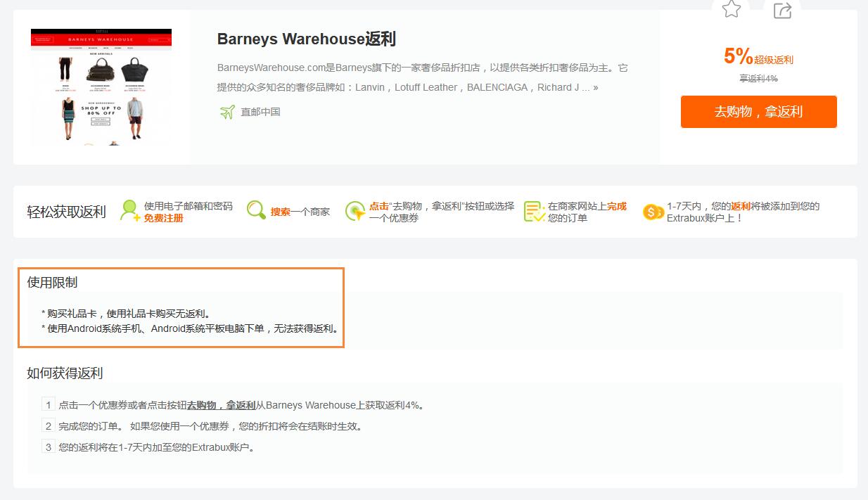
Task: Click the airplane direct-shipping icon
Action: click(x=226, y=112)
